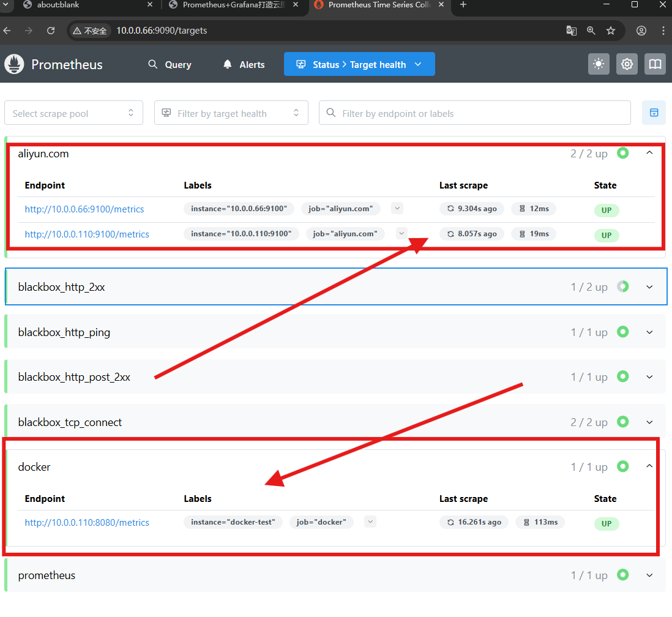This screenshot has width=672, height=617.
Task: Reload the current page
Action: (x=51, y=31)
